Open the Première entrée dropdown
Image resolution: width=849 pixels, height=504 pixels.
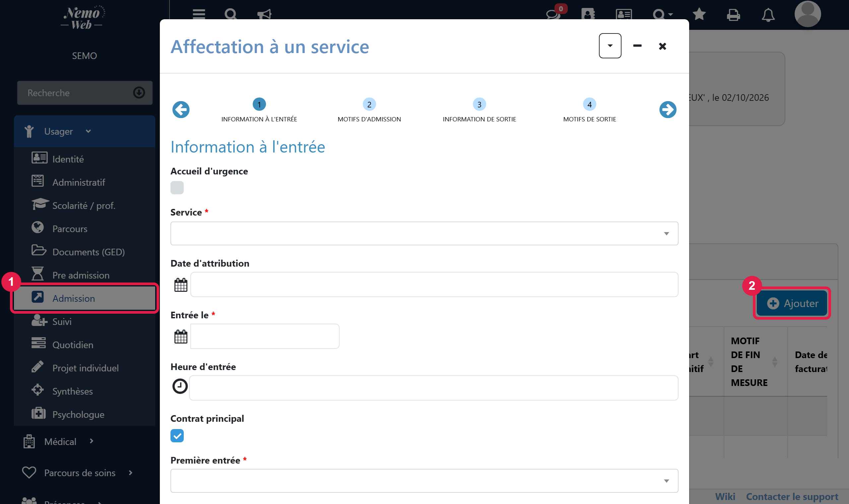point(424,480)
